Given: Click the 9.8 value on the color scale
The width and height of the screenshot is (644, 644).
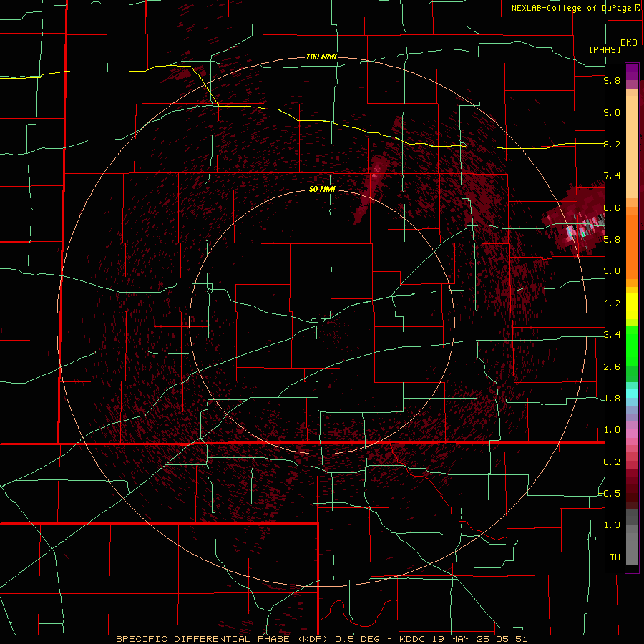Looking at the screenshot, I should (612, 80).
